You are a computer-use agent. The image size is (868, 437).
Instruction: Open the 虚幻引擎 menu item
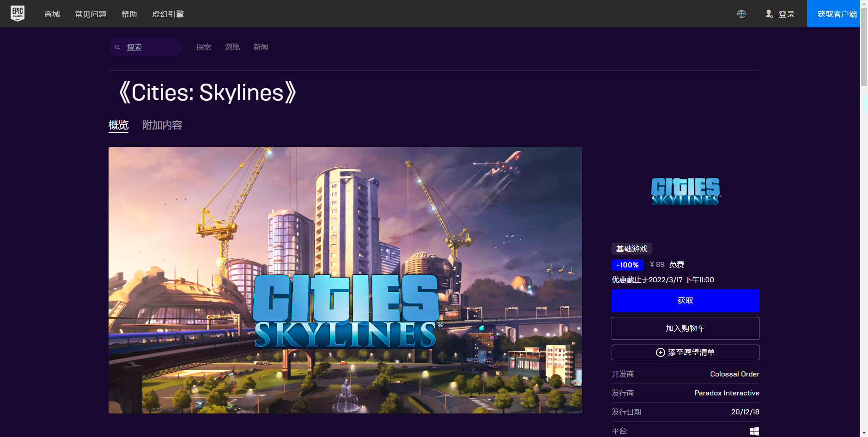pyautogui.click(x=168, y=14)
